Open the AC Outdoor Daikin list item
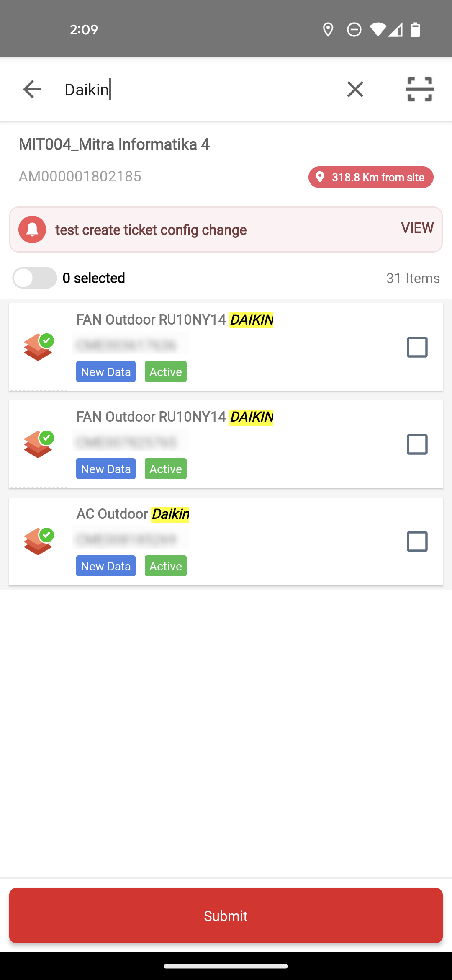Screen dimensions: 452x980 [x=226, y=542]
